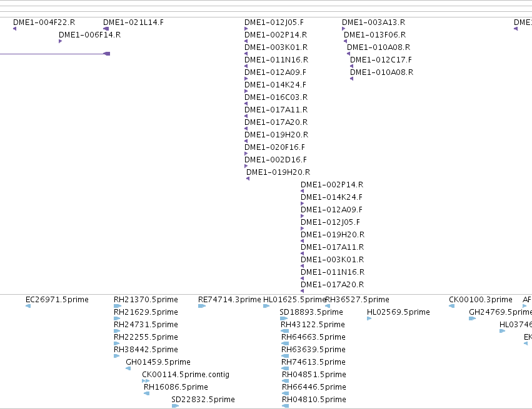Select the blue arrow glyph under EC26971.5prime

point(28,306)
